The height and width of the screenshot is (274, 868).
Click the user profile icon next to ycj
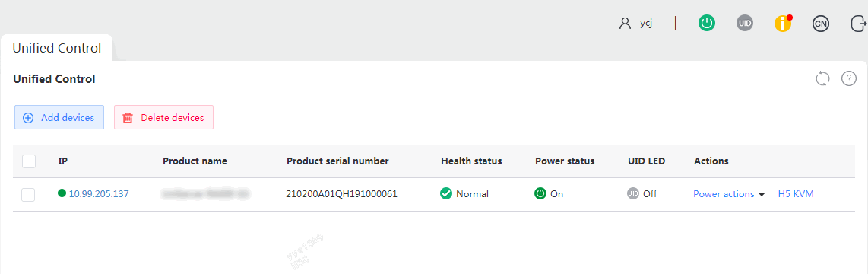[625, 24]
